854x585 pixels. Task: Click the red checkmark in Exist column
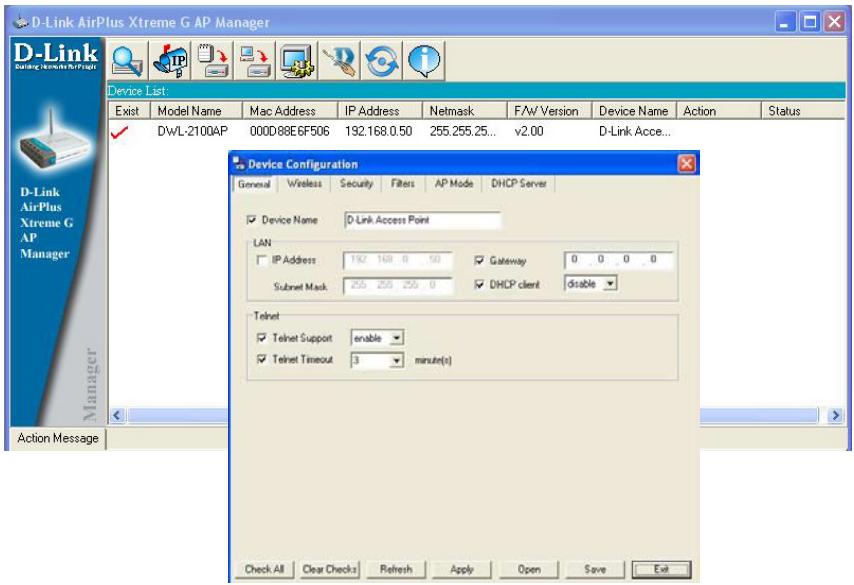click(x=119, y=132)
